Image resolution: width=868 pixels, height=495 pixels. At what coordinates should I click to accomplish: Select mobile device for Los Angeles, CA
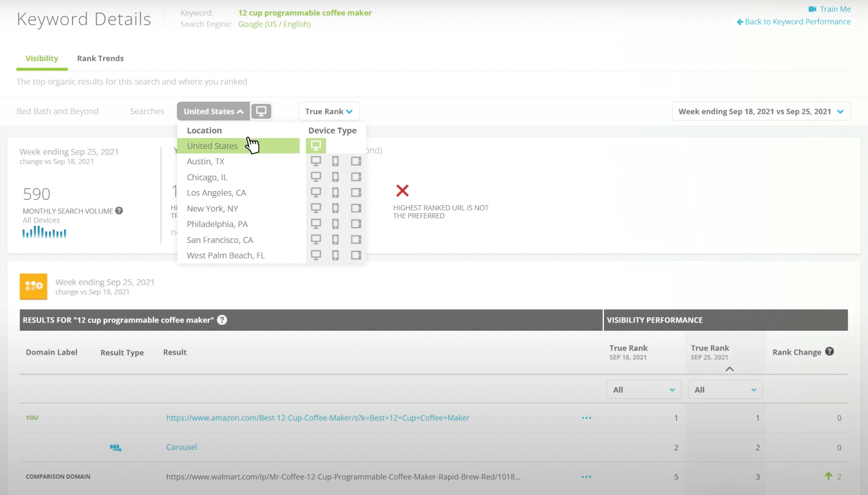tap(336, 192)
